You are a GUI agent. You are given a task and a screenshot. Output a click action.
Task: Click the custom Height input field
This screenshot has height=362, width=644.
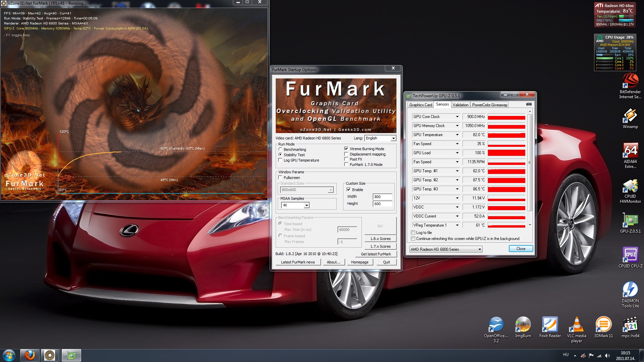coord(382,204)
